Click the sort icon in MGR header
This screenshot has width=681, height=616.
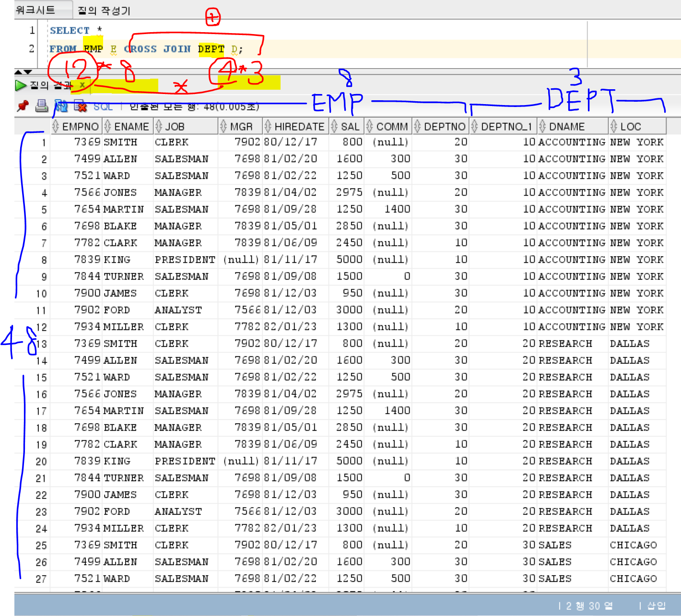[223, 127]
